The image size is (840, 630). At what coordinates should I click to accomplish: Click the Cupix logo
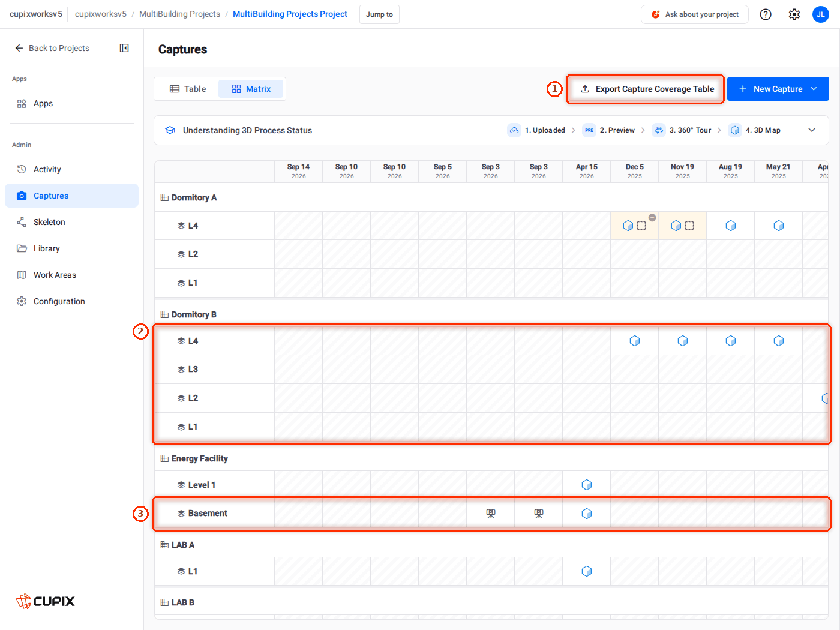46,601
